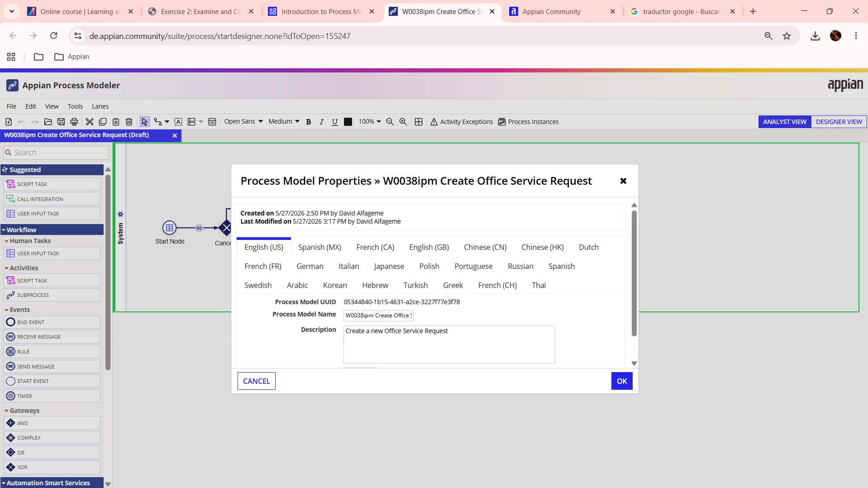Close the Process Model Properties dialog
868x488 pixels.
click(x=623, y=181)
